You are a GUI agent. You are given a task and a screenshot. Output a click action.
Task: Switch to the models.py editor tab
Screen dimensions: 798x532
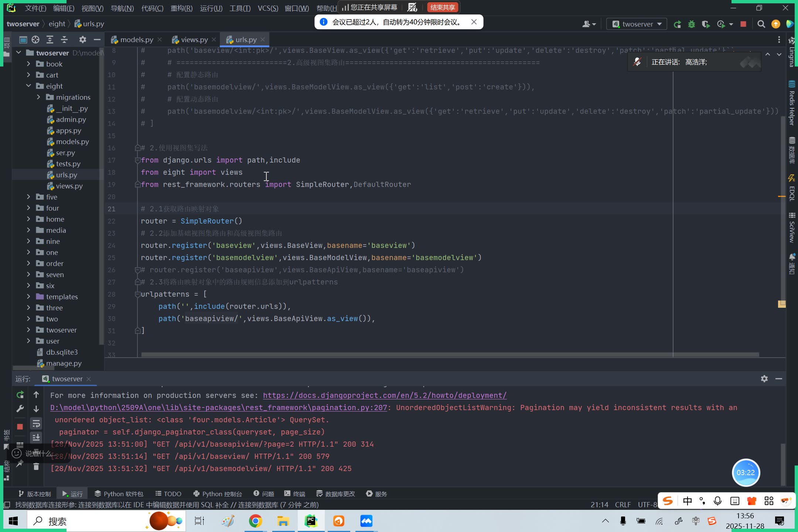(136, 40)
